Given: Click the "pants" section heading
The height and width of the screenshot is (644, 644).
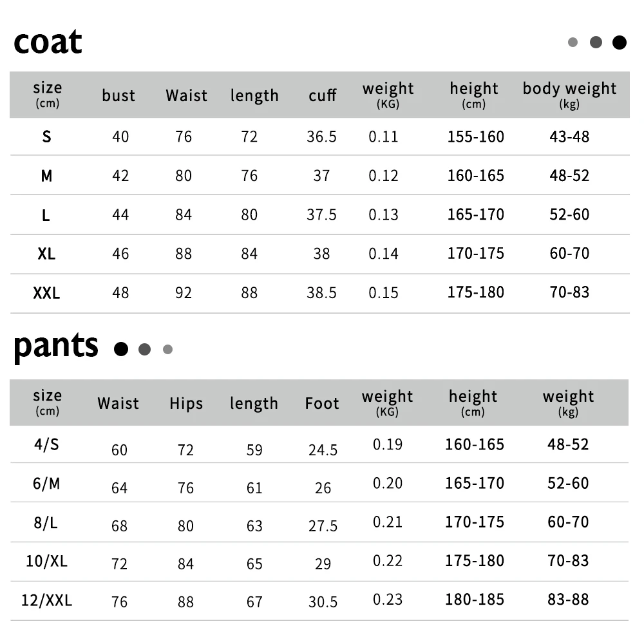Looking at the screenshot, I should pyautogui.click(x=56, y=346).
